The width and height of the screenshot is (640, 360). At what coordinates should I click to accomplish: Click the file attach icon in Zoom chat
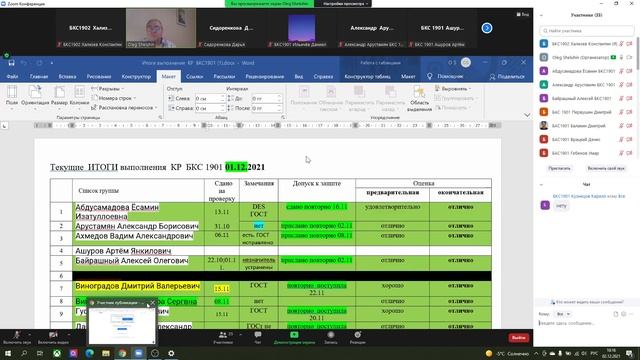[616, 314]
